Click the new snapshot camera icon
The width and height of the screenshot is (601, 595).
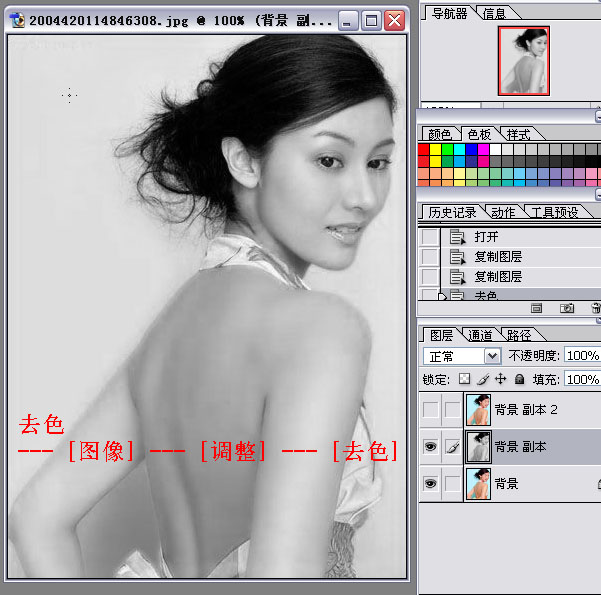pyautogui.click(x=567, y=308)
